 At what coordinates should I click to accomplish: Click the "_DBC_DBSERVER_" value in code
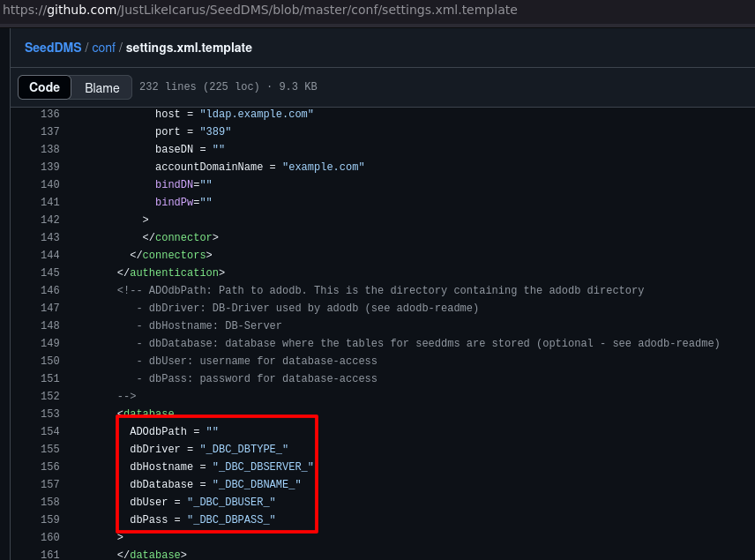point(263,467)
